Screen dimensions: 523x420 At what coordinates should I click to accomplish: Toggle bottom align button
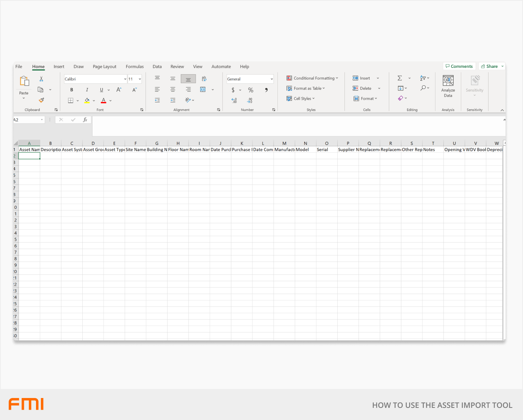click(x=188, y=79)
